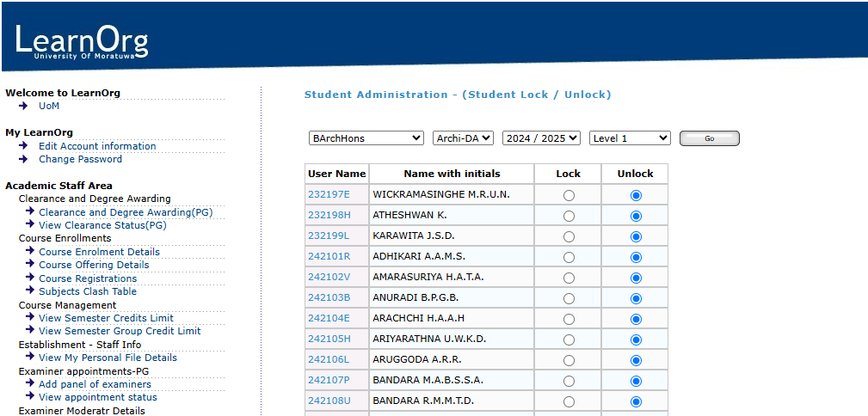Click the arrow icon beside Course Enrolment Details
The width and height of the screenshot is (868, 416).
coord(30,251)
